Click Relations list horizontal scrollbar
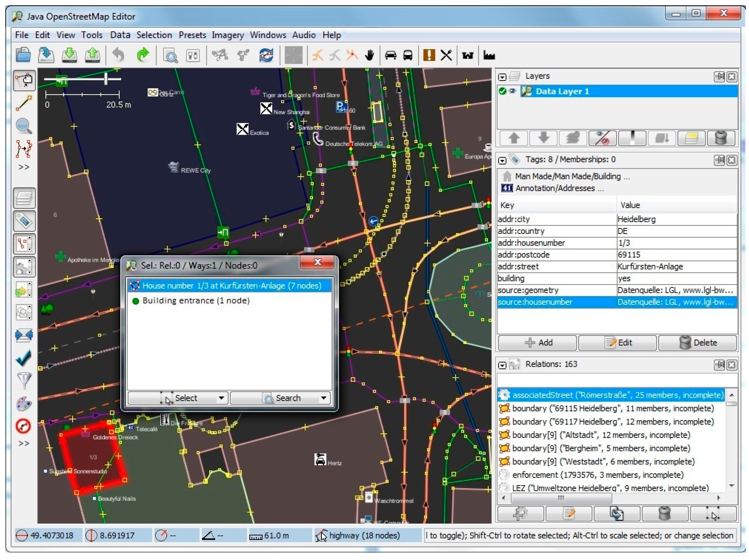 (x=611, y=498)
